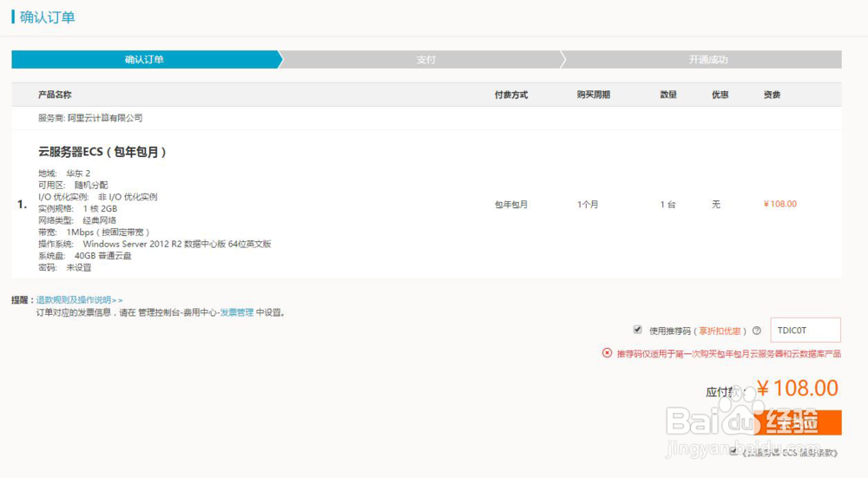Click the help question-mark icon beside 推荐码
Screen dimensions: 868x478
[x=757, y=331]
